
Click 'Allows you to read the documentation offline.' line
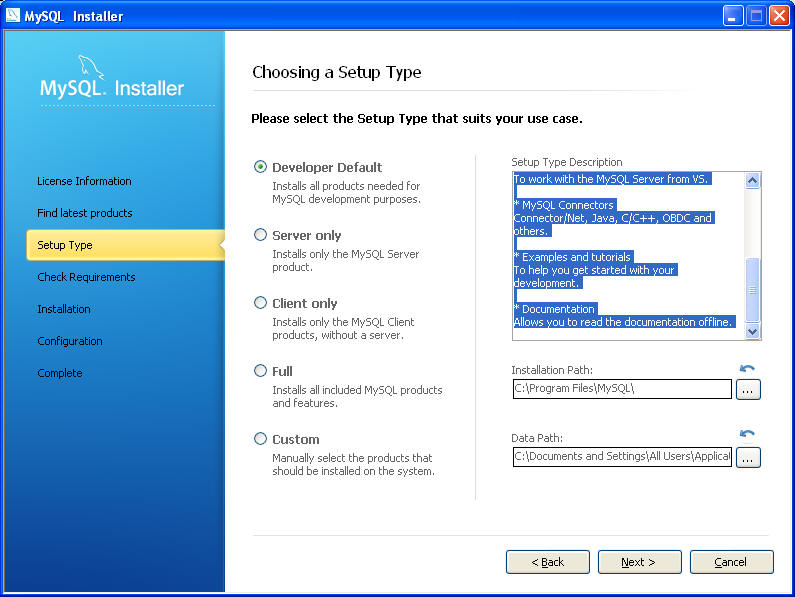tap(623, 322)
